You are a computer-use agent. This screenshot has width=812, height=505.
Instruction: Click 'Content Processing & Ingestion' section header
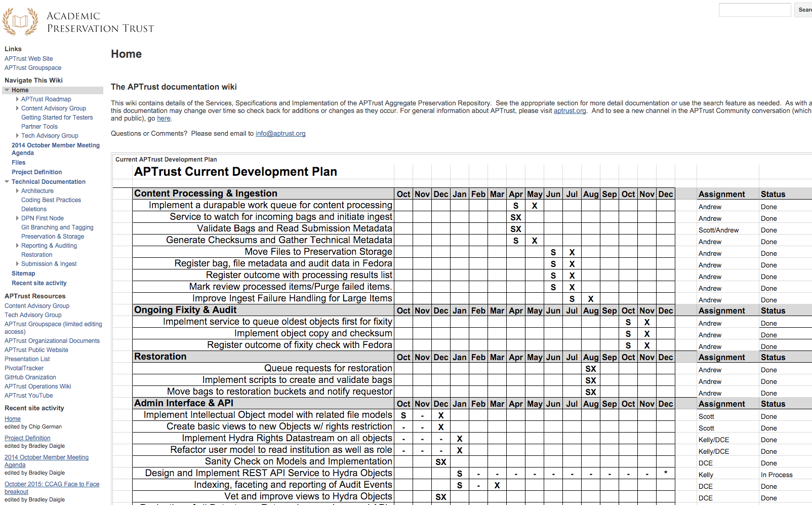click(206, 193)
